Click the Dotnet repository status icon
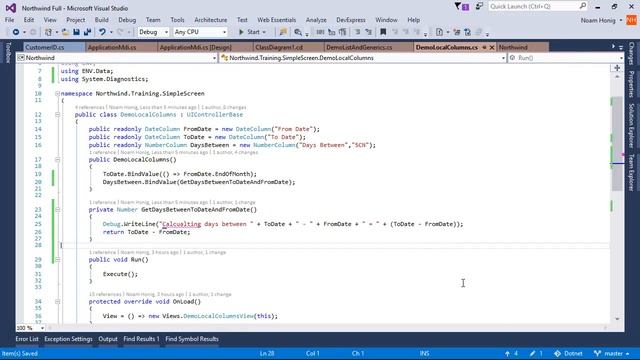Screen dimensions: 640x360 (557, 353)
